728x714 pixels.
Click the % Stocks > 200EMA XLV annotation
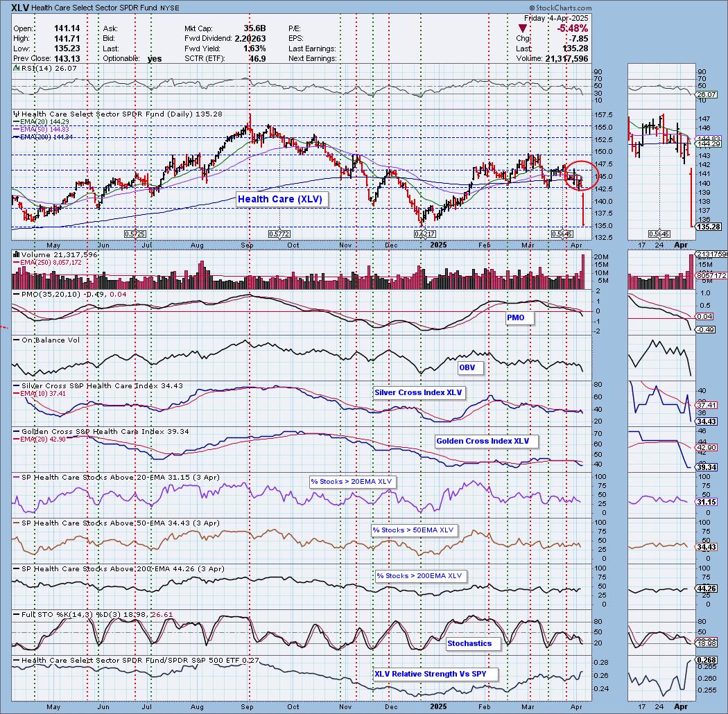click(419, 576)
